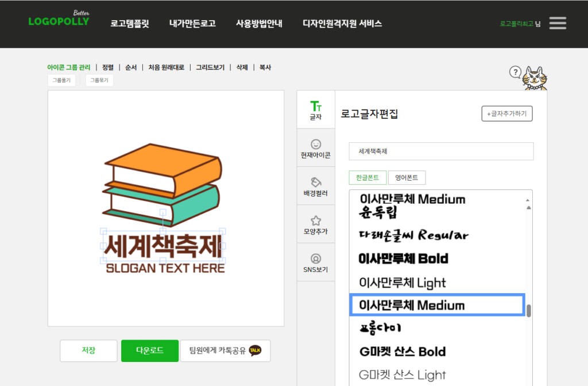588x386 pixels.
Task: Click 처음 원래대로 reset option
Action: pyautogui.click(x=166, y=67)
